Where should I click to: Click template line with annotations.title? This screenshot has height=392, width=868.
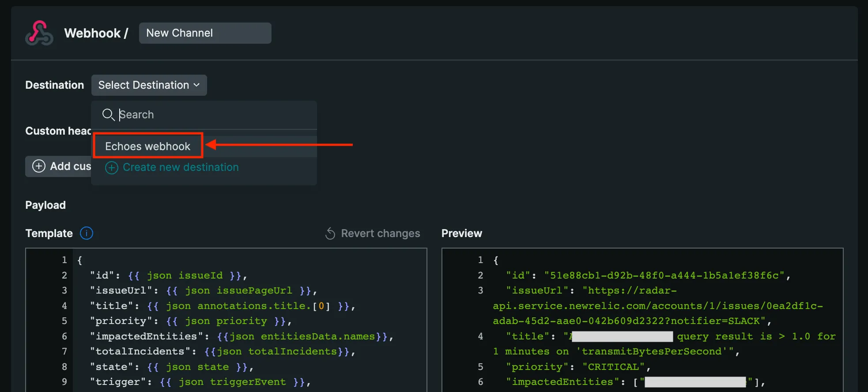[223, 306]
